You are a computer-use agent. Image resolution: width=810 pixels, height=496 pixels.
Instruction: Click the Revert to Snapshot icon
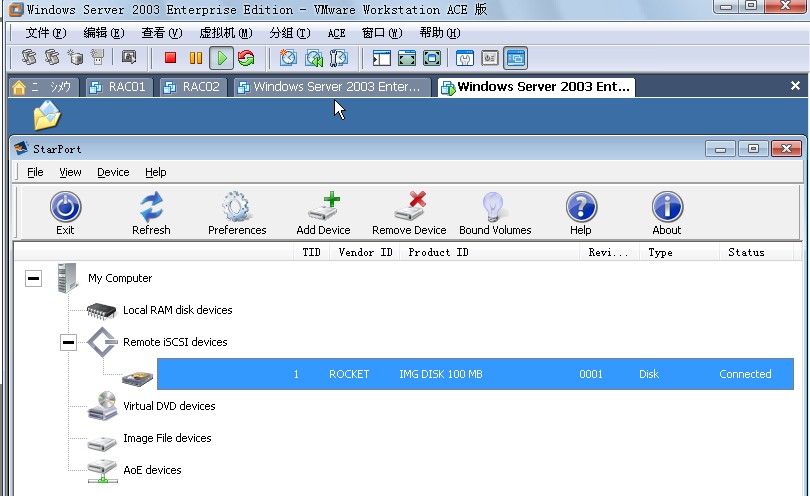coord(314,58)
